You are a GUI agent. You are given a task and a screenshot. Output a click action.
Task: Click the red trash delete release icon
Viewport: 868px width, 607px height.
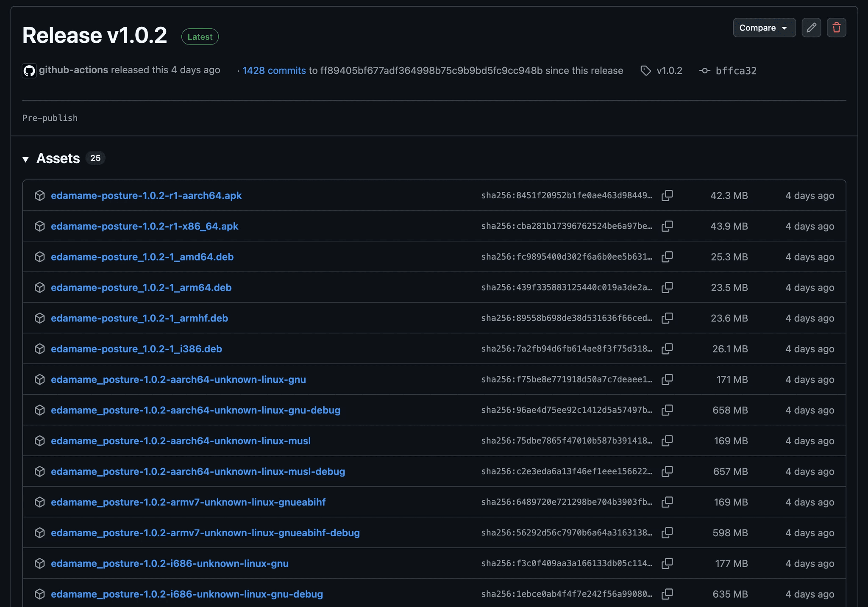coord(836,28)
